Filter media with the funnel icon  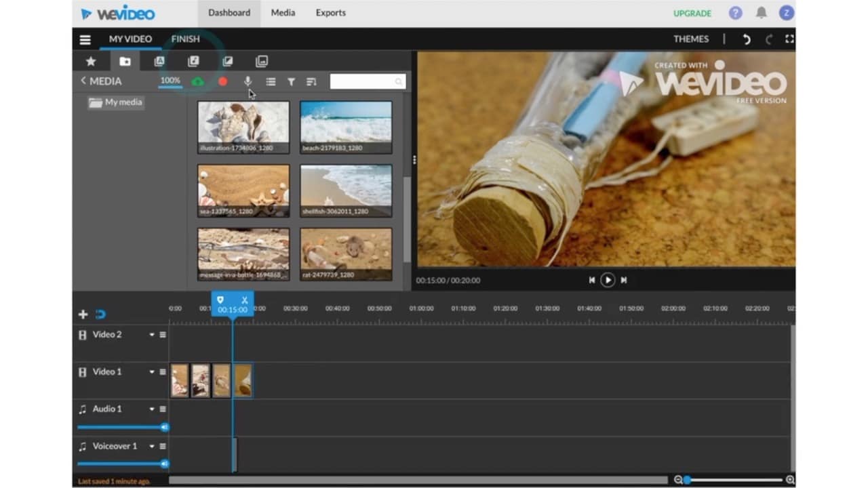click(291, 81)
